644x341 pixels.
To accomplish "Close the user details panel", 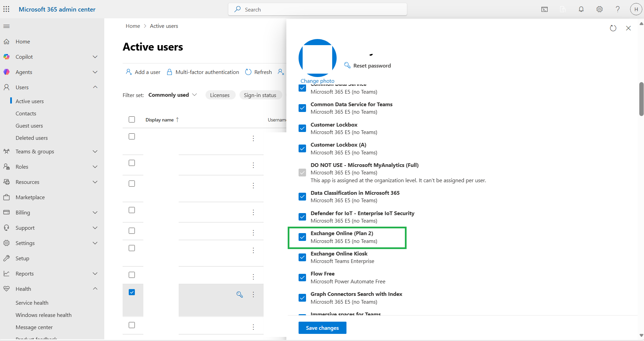I will point(628,28).
